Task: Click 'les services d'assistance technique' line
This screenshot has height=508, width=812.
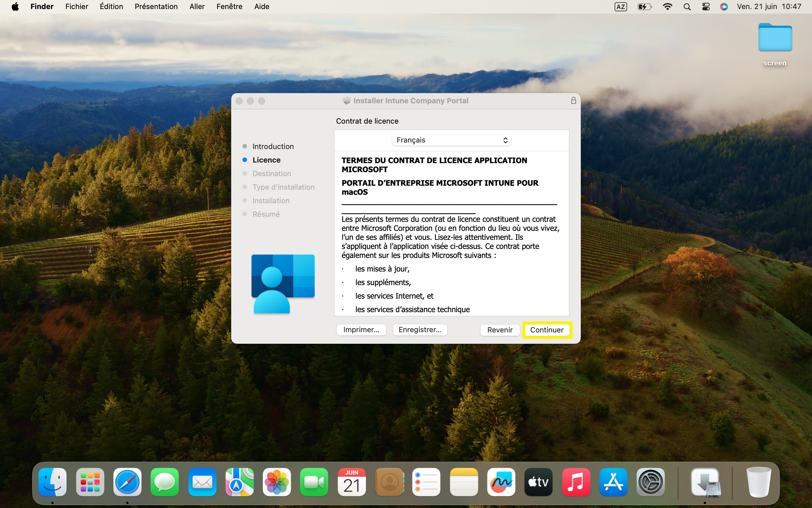Action: pyautogui.click(x=412, y=309)
